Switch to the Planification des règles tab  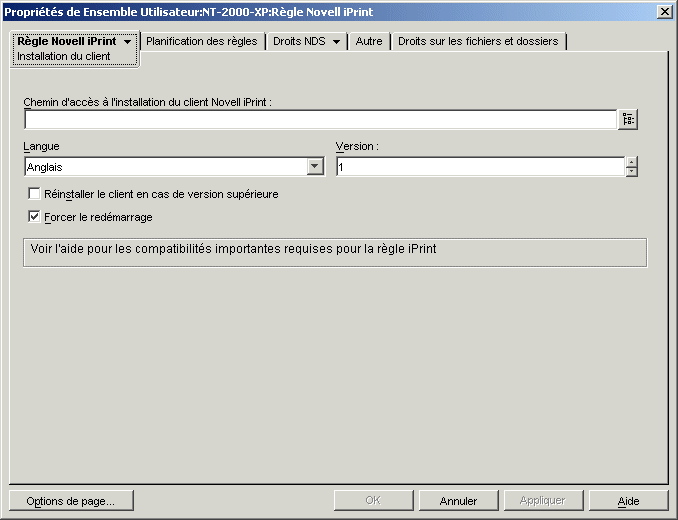pyautogui.click(x=201, y=41)
